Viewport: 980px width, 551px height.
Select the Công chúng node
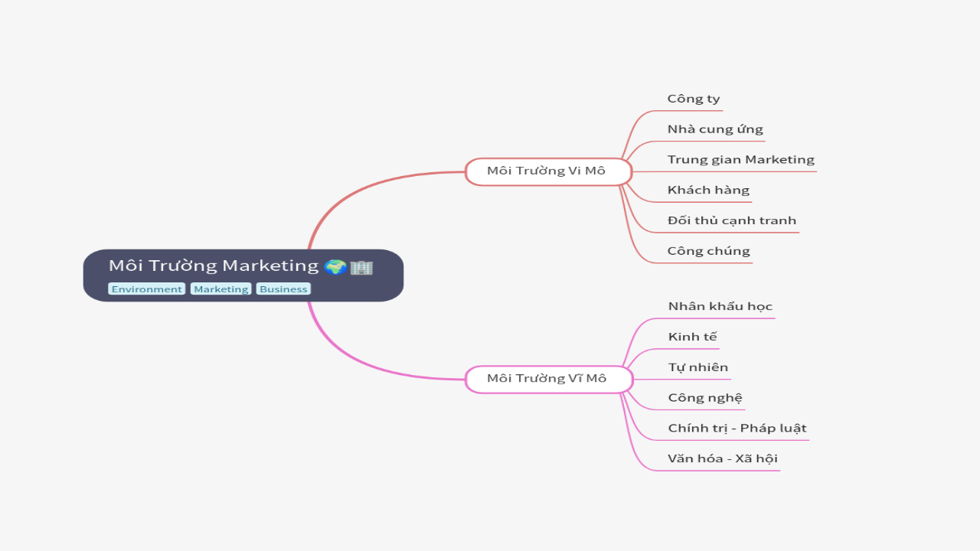(708, 250)
